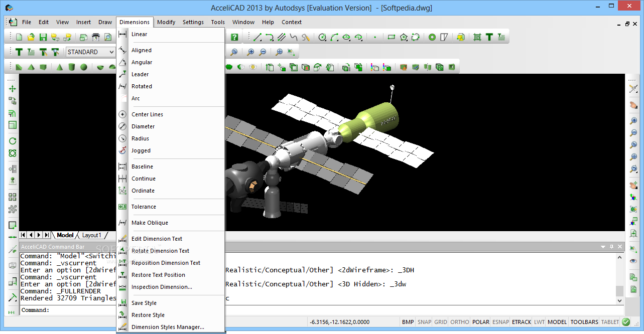
Task: Open the command bar dropdown arrow
Action: pyautogui.click(x=603, y=247)
